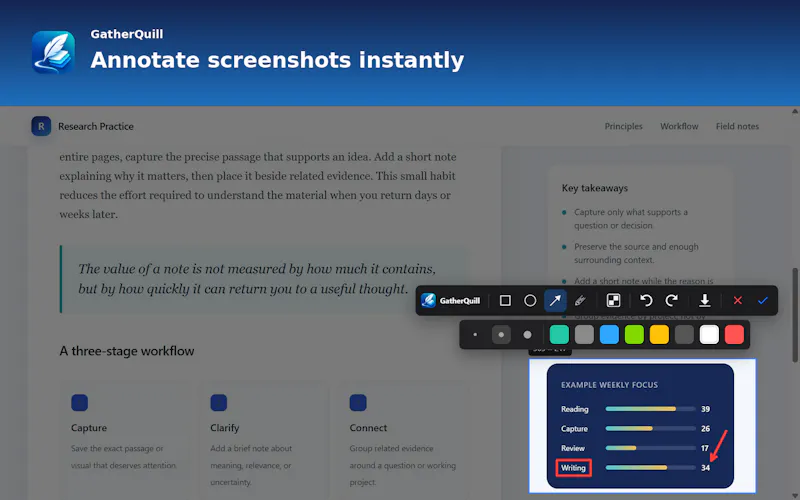Click the Clarify card icon
The width and height of the screenshot is (800, 500).
pyautogui.click(x=219, y=403)
